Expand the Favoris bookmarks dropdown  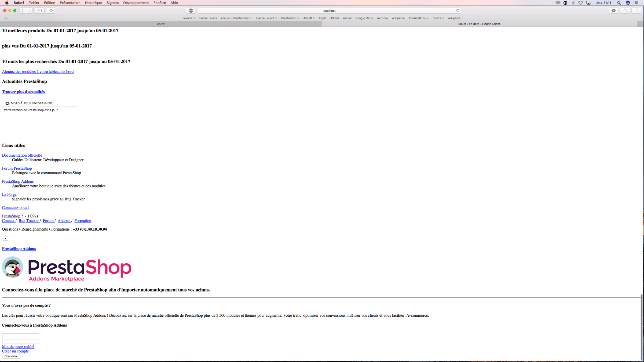pos(189,18)
